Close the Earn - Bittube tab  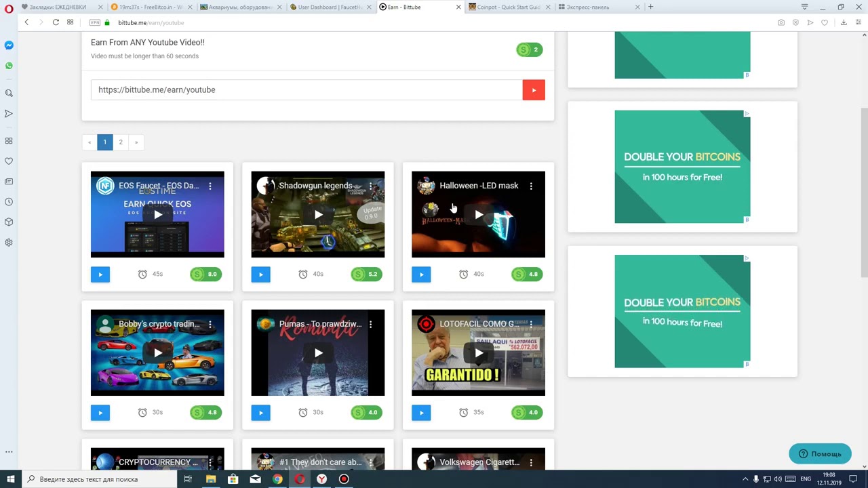click(458, 7)
